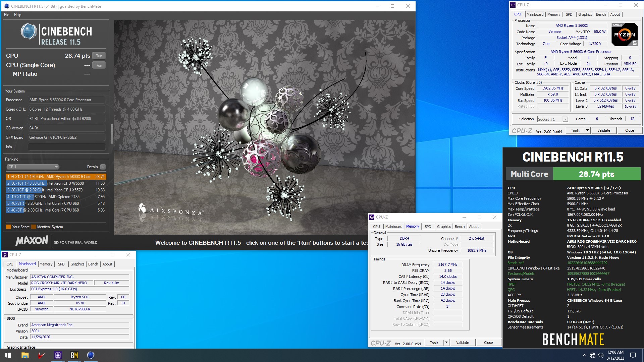Open Cinebench from the taskbar

(91, 355)
